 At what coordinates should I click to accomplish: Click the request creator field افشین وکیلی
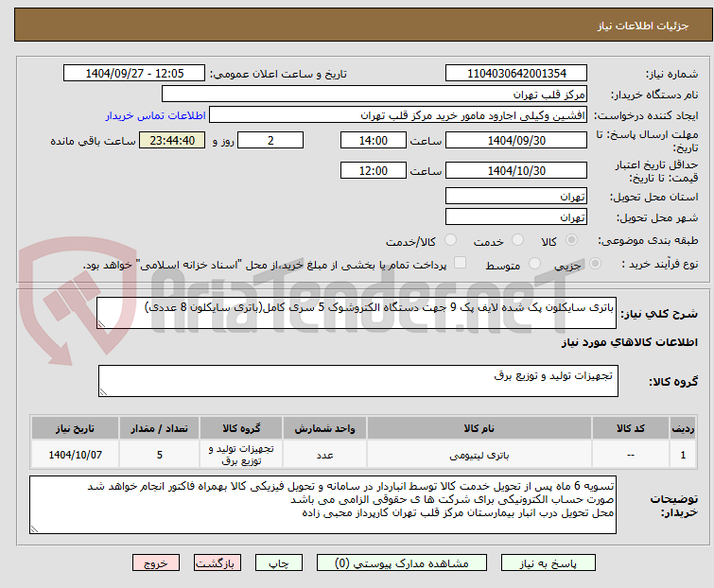pyautogui.click(x=398, y=115)
